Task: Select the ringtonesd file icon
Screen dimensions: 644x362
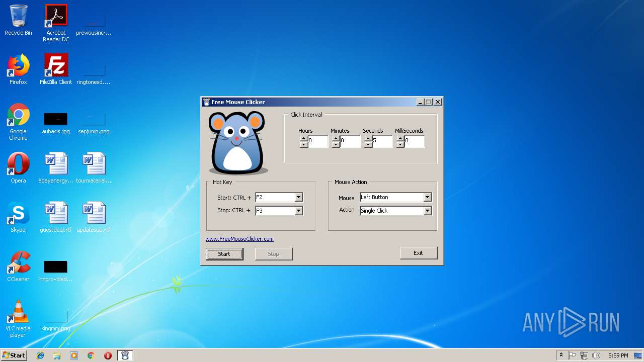Action: (x=94, y=74)
